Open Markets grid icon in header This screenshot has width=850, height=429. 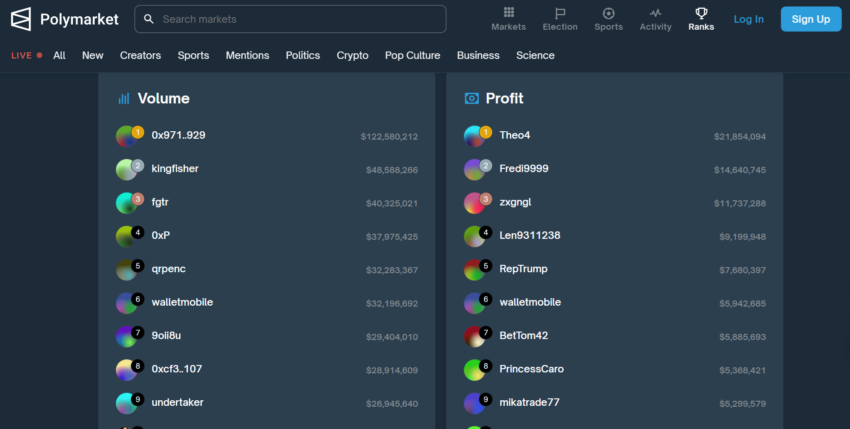(x=508, y=12)
